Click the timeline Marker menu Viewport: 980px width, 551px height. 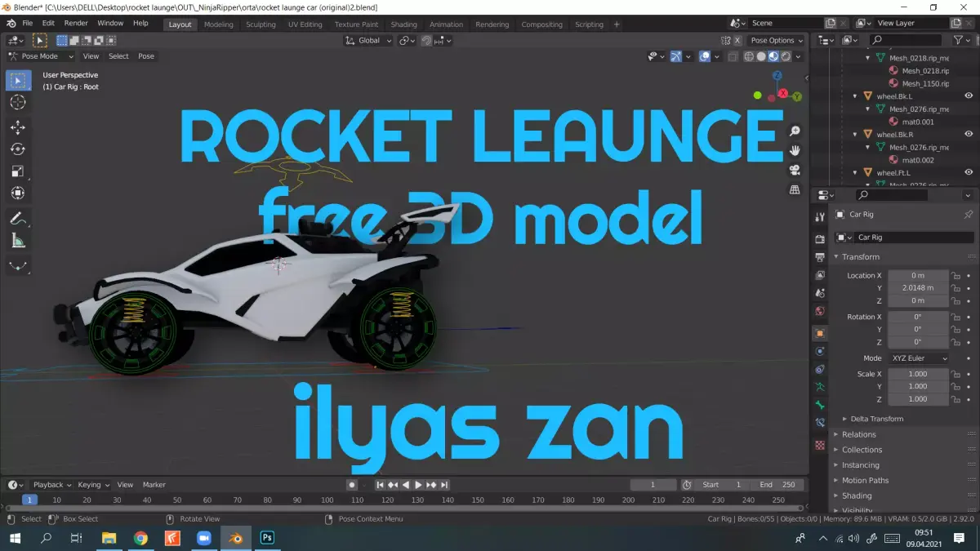[154, 485]
